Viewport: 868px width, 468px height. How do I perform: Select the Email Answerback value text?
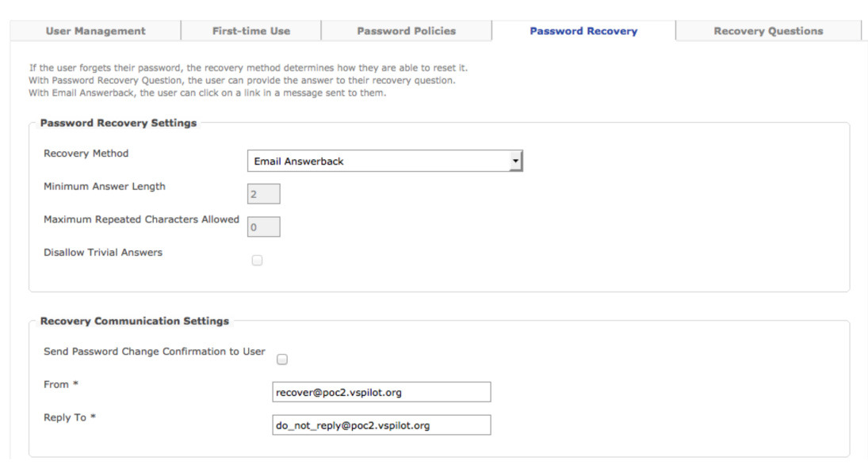[299, 161]
